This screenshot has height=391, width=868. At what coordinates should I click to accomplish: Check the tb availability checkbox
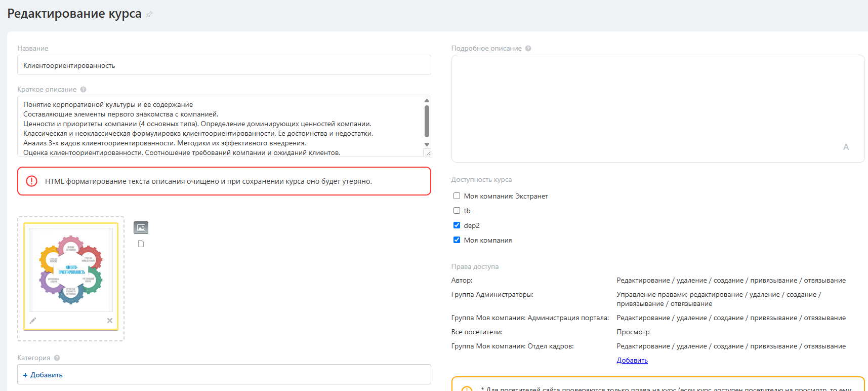click(x=457, y=211)
